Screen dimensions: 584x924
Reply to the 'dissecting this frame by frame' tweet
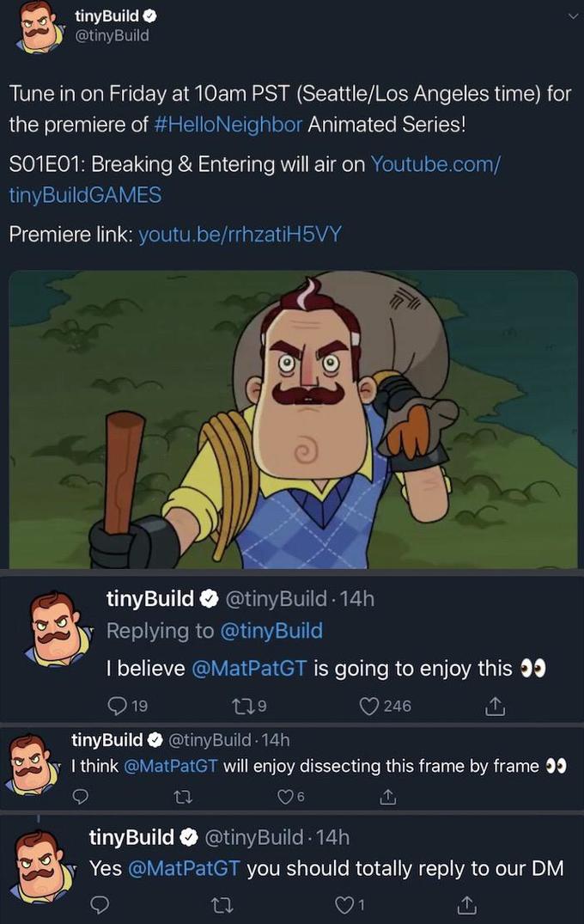click(81, 797)
